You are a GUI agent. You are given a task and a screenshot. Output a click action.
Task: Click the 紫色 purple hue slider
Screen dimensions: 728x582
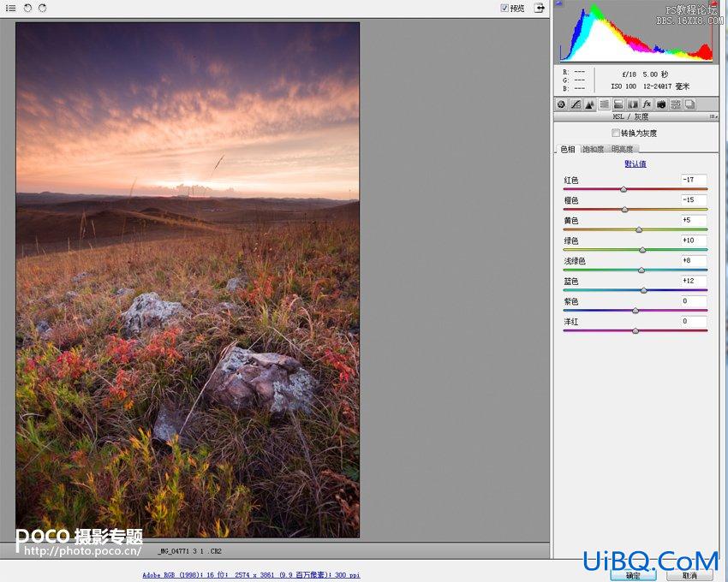click(x=636, y=311)
